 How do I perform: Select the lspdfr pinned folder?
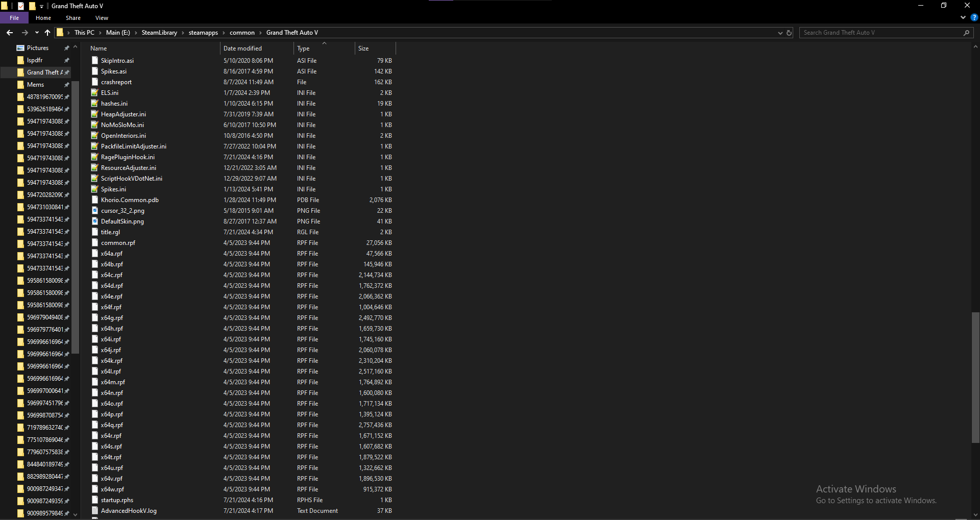tap(35, 60)
